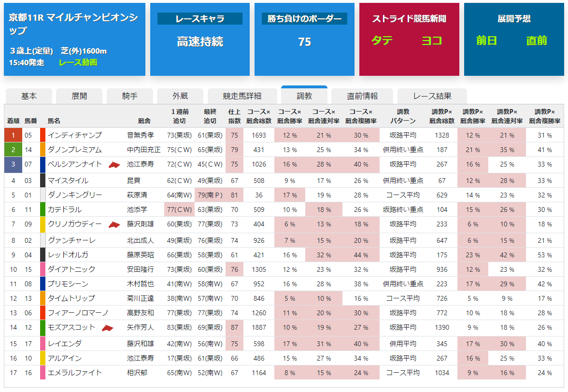Click the green frame color of カテドラル
Viewport: 568px width, 392px height.
(43, 209)
